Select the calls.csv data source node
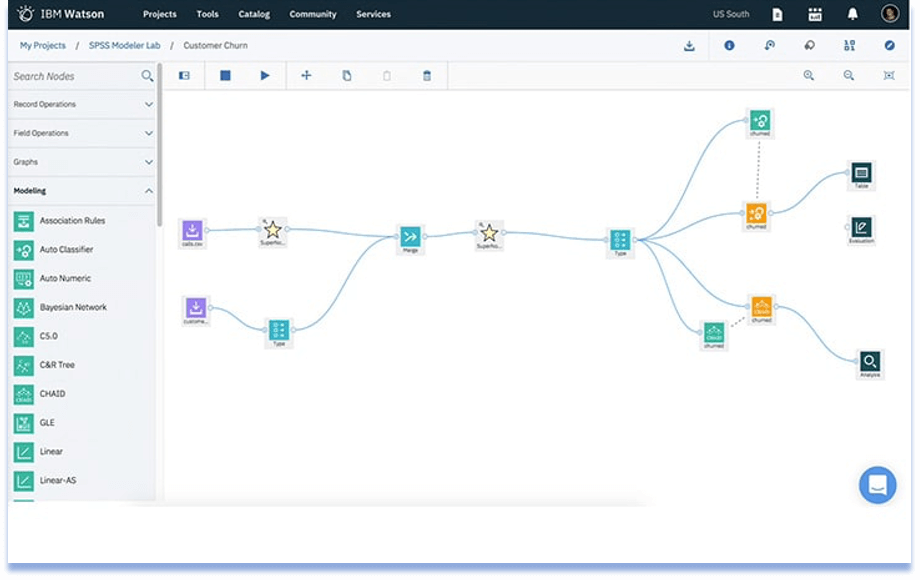 (193, 231)
